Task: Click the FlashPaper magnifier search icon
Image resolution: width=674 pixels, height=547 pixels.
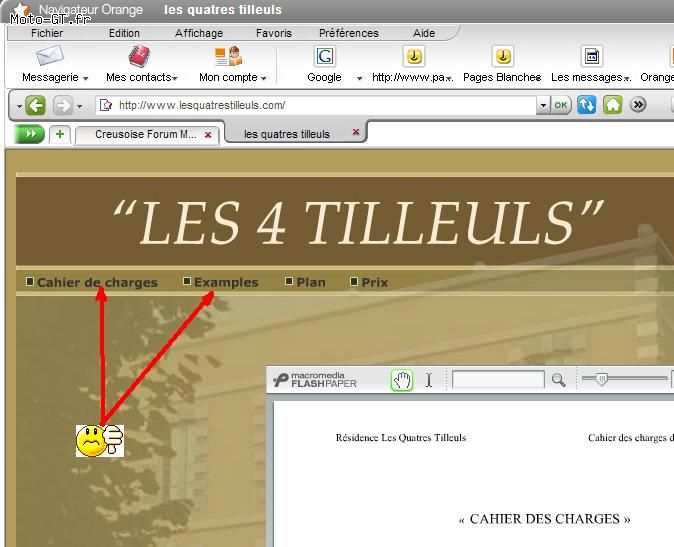Action: (x=558, y=380)
